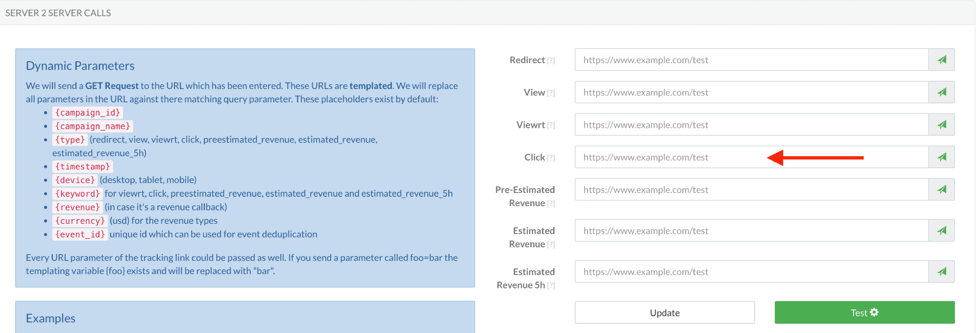Open help tooltip next to View label
The width and height of the screenshot is (980, 333).
[551, 93]
